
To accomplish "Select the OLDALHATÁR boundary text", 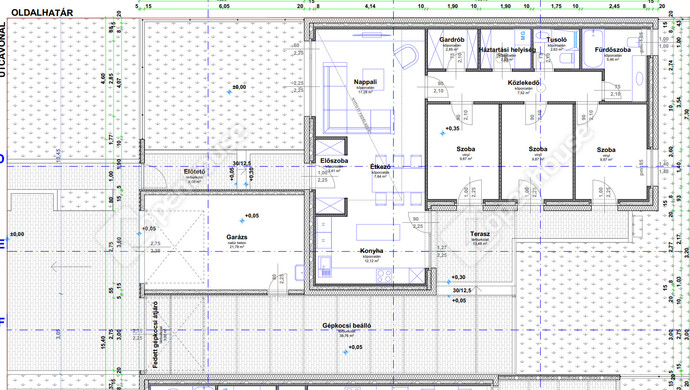I will [42, 13].
